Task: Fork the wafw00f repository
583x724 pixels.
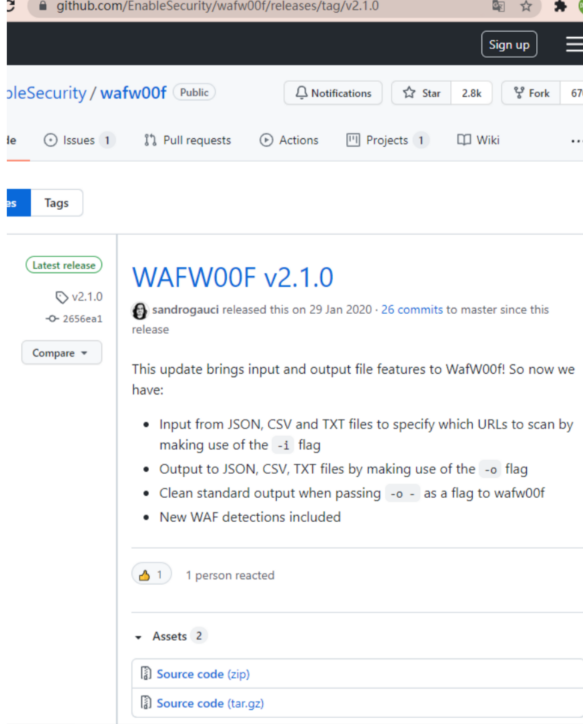Action: (531, 93)
